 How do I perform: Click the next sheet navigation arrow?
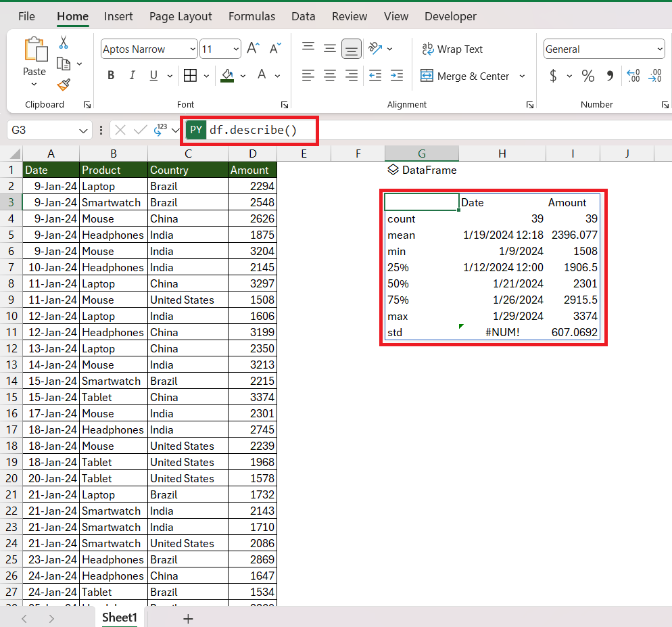click(x=51, y=618)
